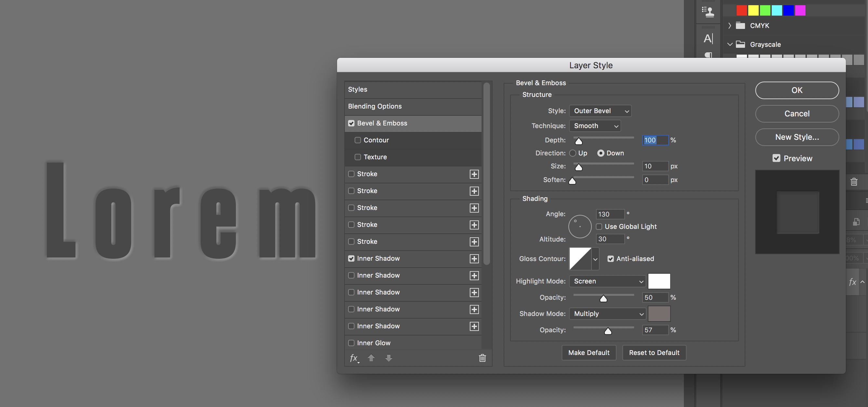Click the fx icon below the styles list

click(x=353, y=358)
